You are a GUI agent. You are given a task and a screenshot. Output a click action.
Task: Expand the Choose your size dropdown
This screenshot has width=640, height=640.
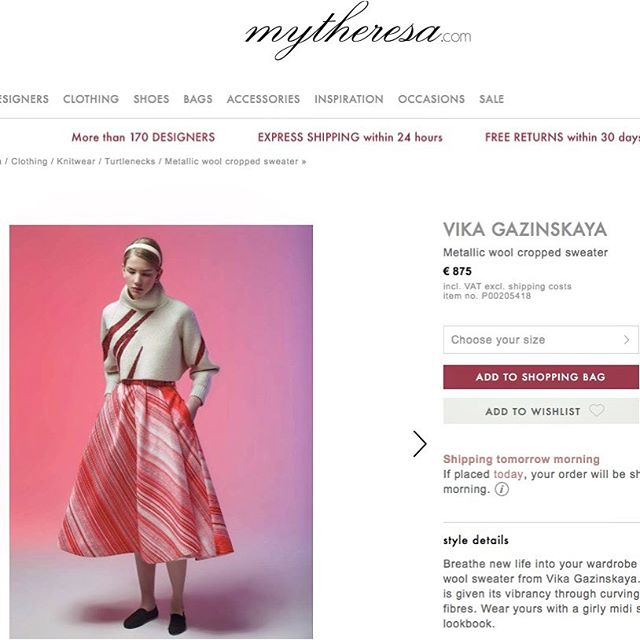click(x=541, y=340)
